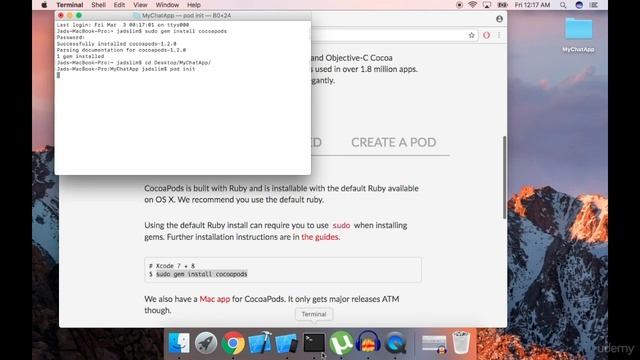Click the minimized window thumbnail in Dock

click(x=433, y=344)
